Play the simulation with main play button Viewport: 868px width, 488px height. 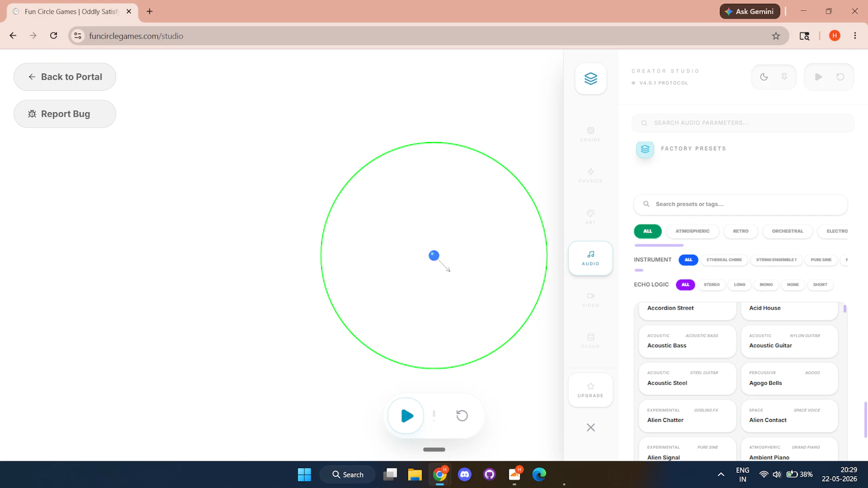tap(406, 416)
